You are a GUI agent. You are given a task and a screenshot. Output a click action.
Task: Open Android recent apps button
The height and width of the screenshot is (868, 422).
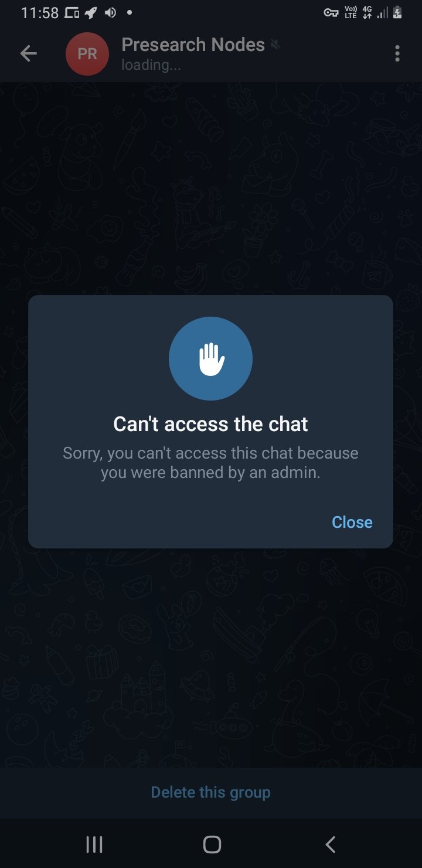[x=94, y=844]
